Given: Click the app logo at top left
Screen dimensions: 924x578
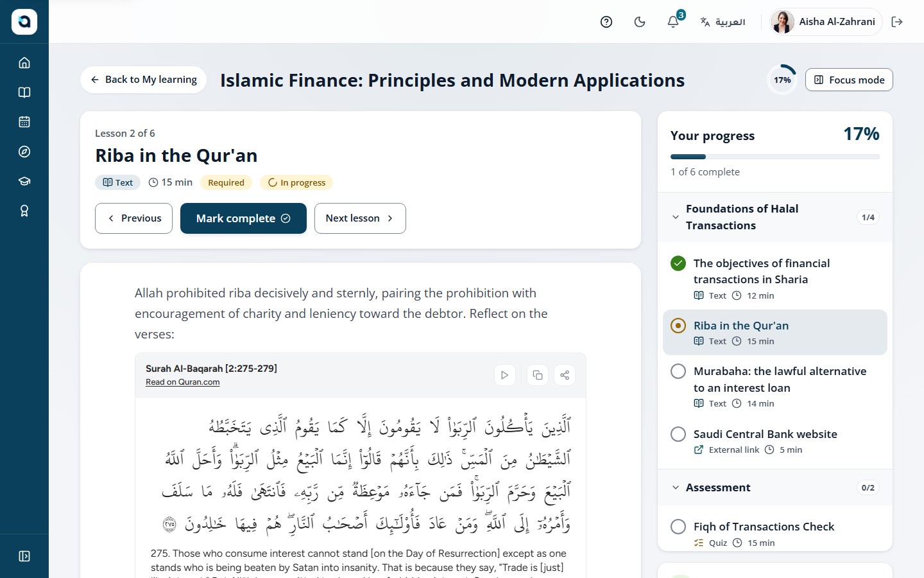Looking at the screenshot, I should pyautogui.click(x=24, y=22).
